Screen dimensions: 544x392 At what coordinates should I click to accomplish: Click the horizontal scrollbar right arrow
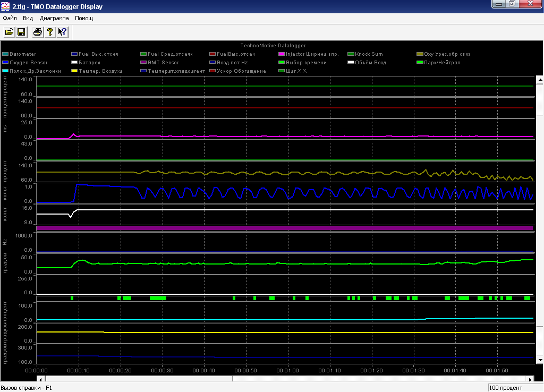(531, 379)
